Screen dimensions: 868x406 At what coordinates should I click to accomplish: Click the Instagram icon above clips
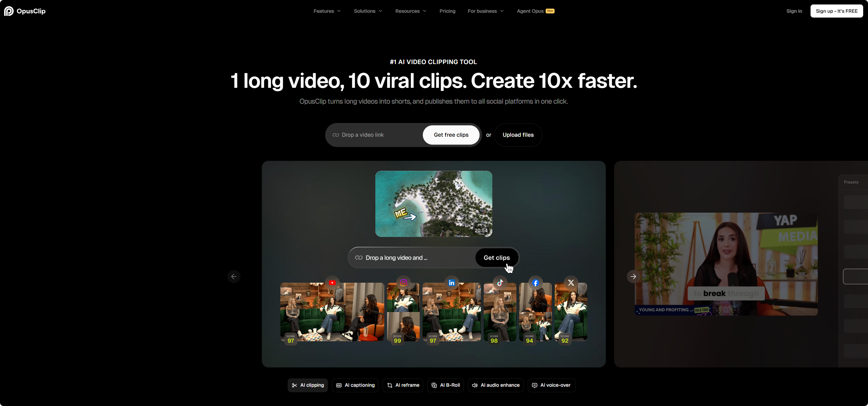click(x=404, y=283)
